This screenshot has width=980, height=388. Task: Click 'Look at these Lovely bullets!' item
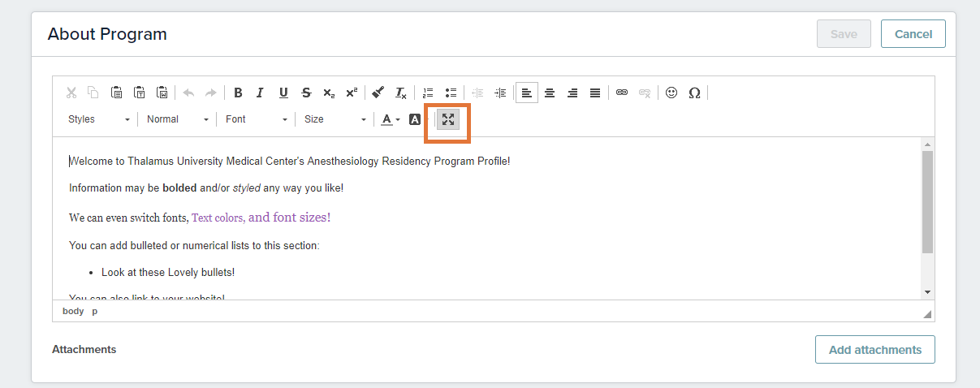[168, 273]
